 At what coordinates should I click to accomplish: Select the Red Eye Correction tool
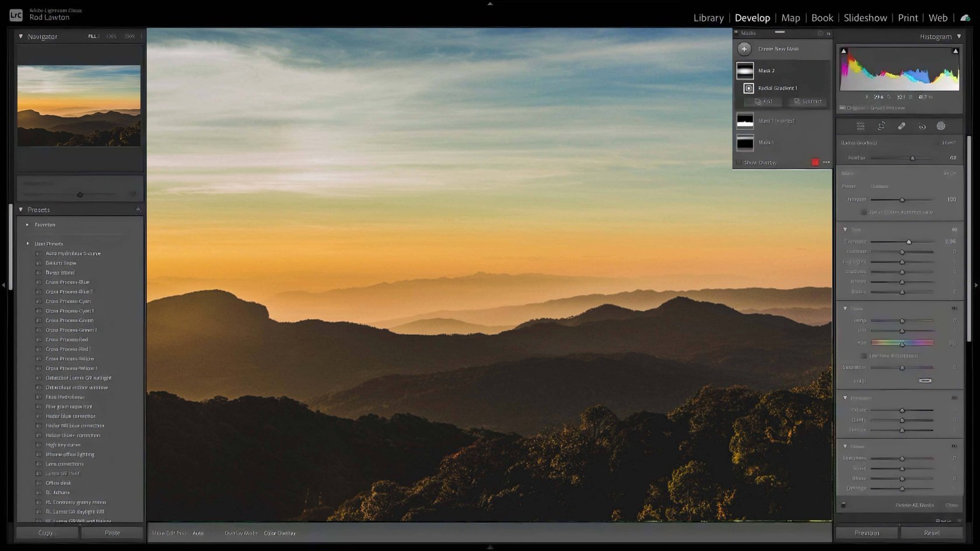pos(922,126)
